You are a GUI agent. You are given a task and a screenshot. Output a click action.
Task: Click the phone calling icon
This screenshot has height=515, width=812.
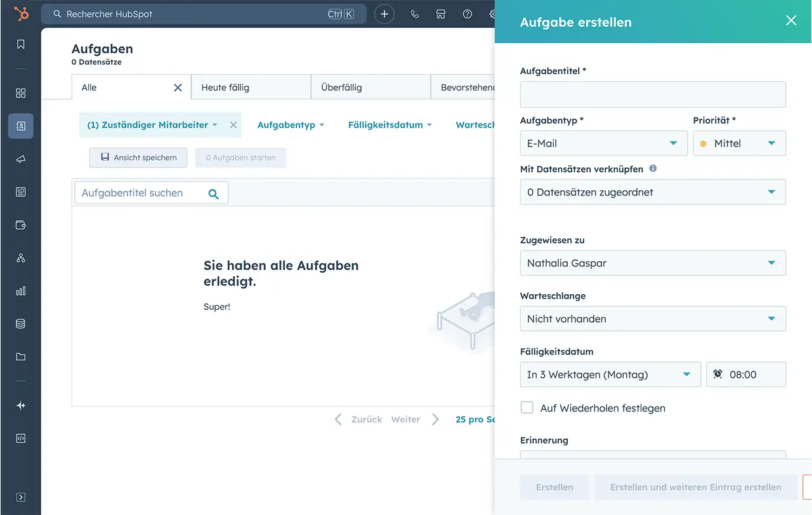tap(415, 14)
